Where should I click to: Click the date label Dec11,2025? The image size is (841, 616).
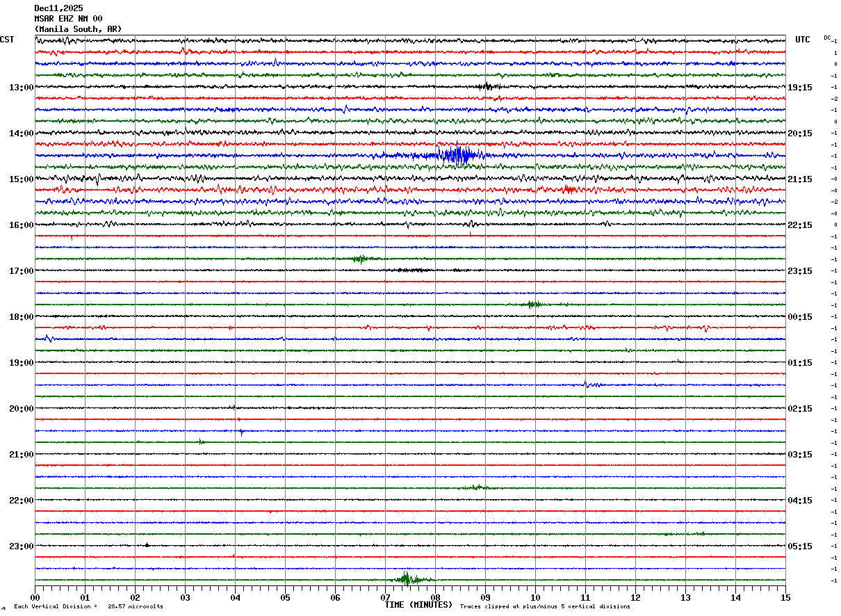[58, 8]
